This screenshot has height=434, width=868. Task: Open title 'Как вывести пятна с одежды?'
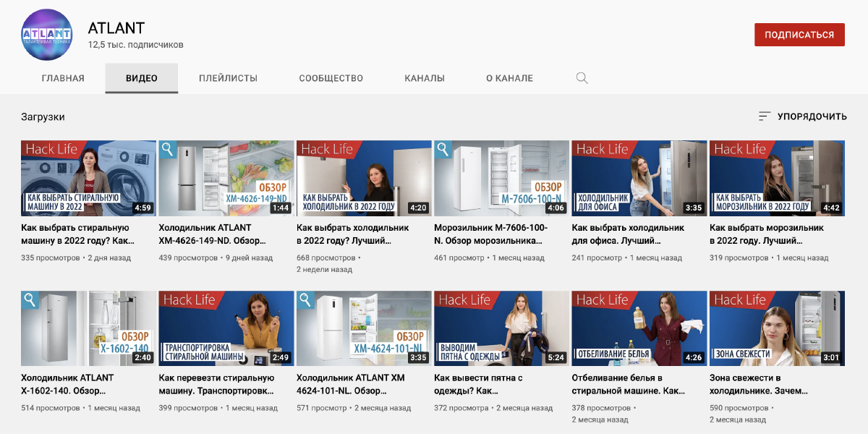point(478,384)
